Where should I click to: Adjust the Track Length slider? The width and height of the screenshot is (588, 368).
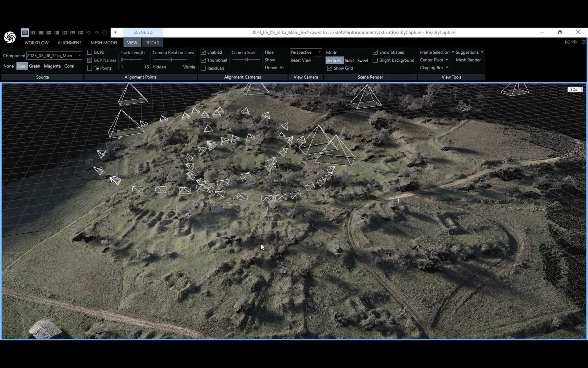[132, 60]
